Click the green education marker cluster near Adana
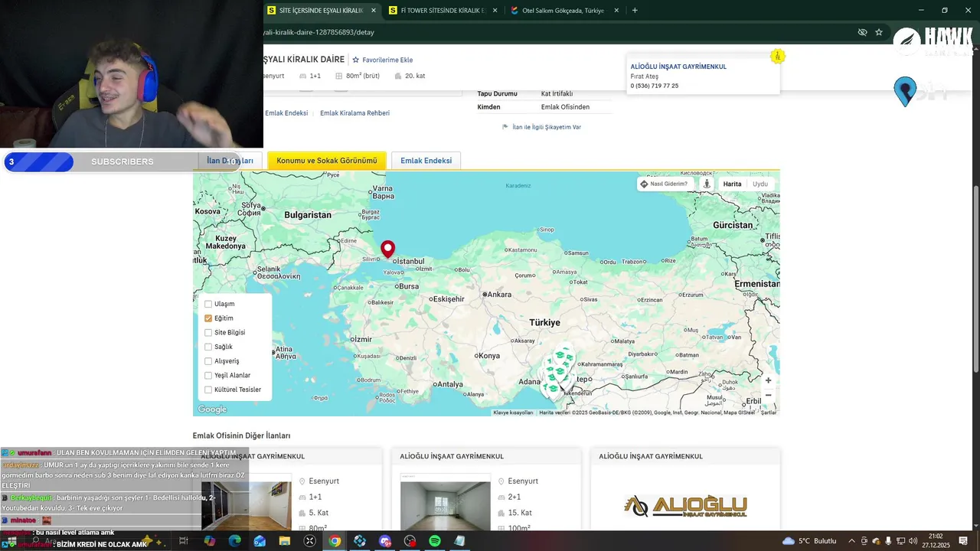The width and height of the screenshot is (980, 551). [x=557, y=373]
